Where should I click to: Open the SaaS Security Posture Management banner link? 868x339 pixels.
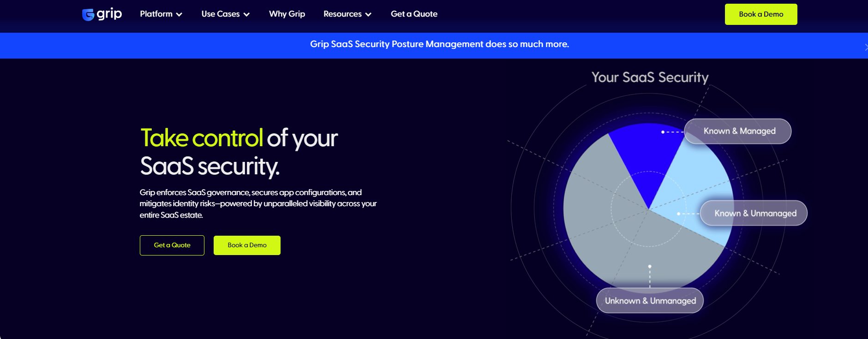click(439, 44)
